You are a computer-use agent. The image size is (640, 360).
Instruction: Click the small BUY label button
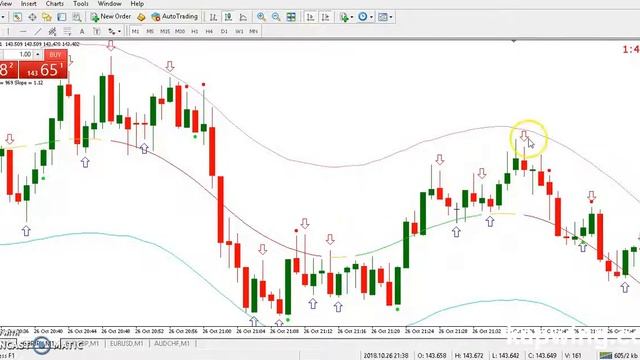point(55,55)
